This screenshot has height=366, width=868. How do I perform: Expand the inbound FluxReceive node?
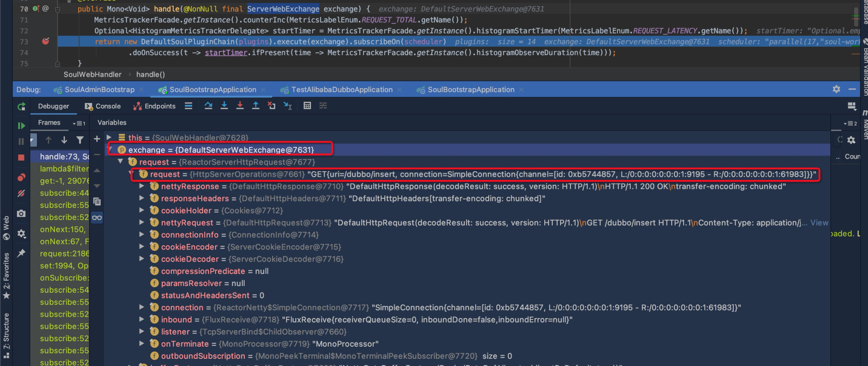click(x=142, y=319)
